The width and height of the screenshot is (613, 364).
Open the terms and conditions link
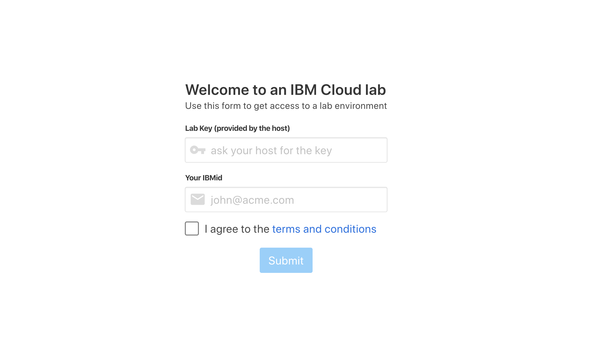click(324, 229)
